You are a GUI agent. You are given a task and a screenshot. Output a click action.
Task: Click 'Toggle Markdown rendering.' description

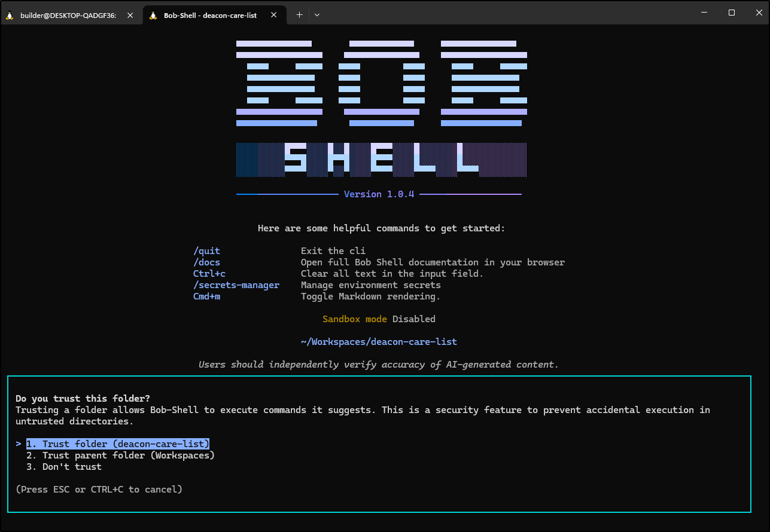(371, 296)
